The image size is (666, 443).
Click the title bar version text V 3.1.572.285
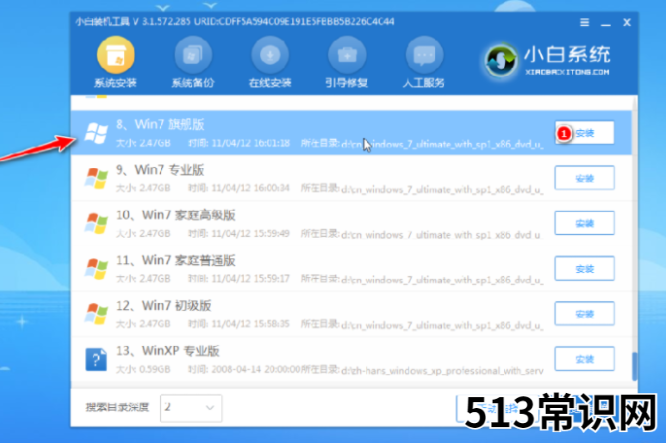162,22
